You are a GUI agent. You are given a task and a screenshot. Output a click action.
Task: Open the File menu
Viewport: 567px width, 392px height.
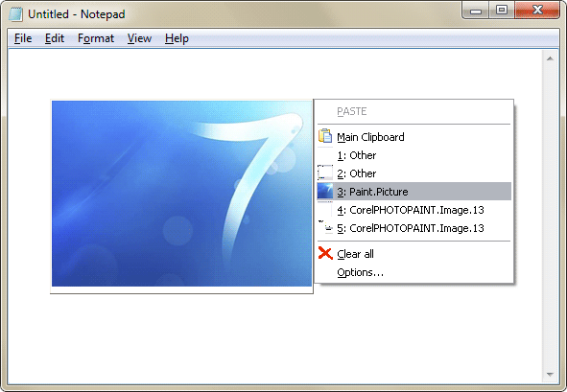tap(23, 38)
